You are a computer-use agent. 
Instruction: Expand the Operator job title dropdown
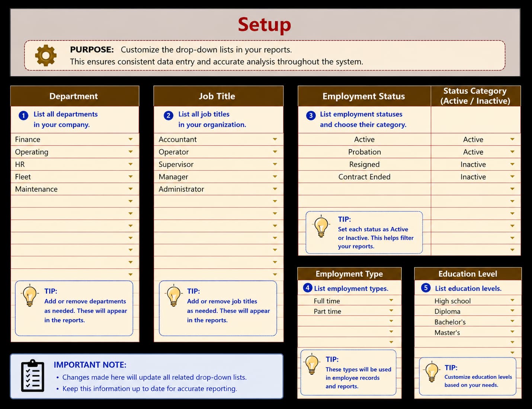pyautogui.click(x=275, y=152)
